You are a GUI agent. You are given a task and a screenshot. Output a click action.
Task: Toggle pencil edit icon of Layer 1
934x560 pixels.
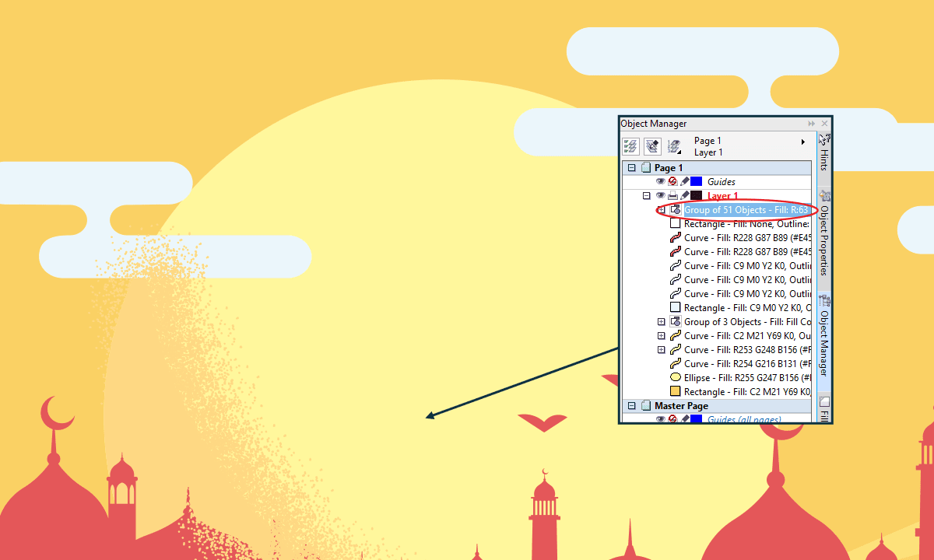pos(684,195)
